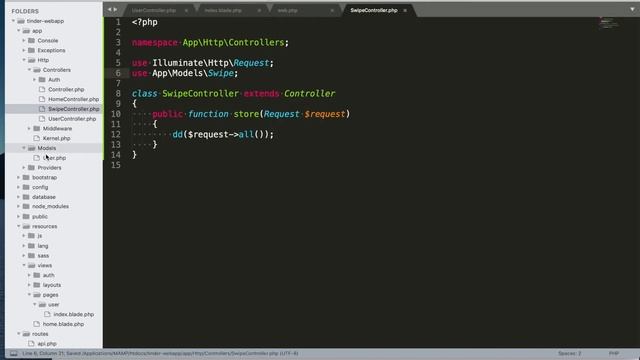Image resolution: width=640 pixels, height=360 pixels.
Task: Collapse the tinder-webapp root folder
Action: (13, 21)
